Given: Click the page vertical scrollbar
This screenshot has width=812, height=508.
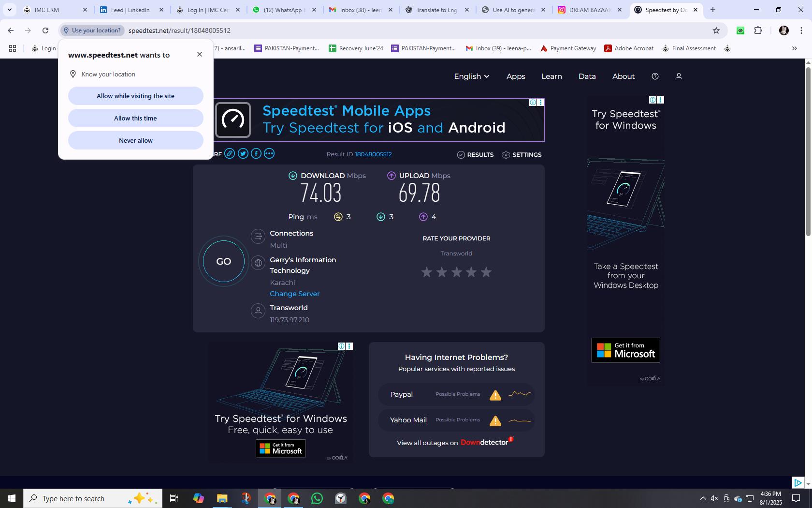Looking at the screenshot, I should pyautogui.click(x=808, y=151).
